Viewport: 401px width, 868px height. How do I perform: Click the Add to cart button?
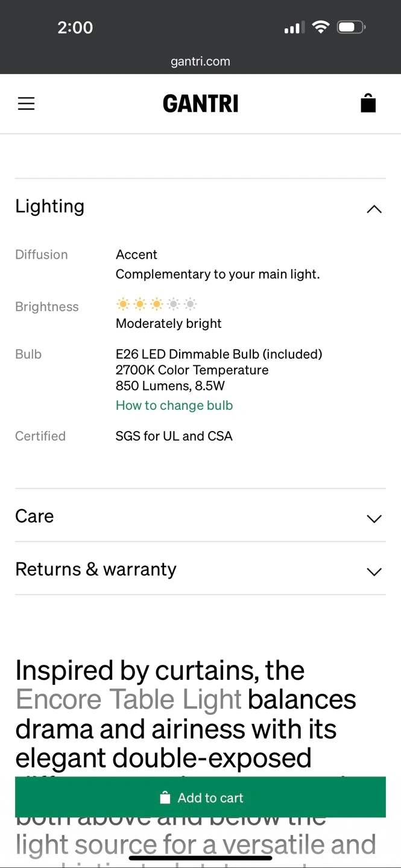point(200,797)
